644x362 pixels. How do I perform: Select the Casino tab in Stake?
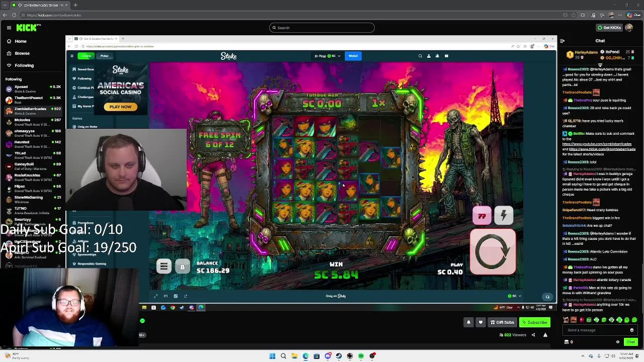click(x=87, y=56)
